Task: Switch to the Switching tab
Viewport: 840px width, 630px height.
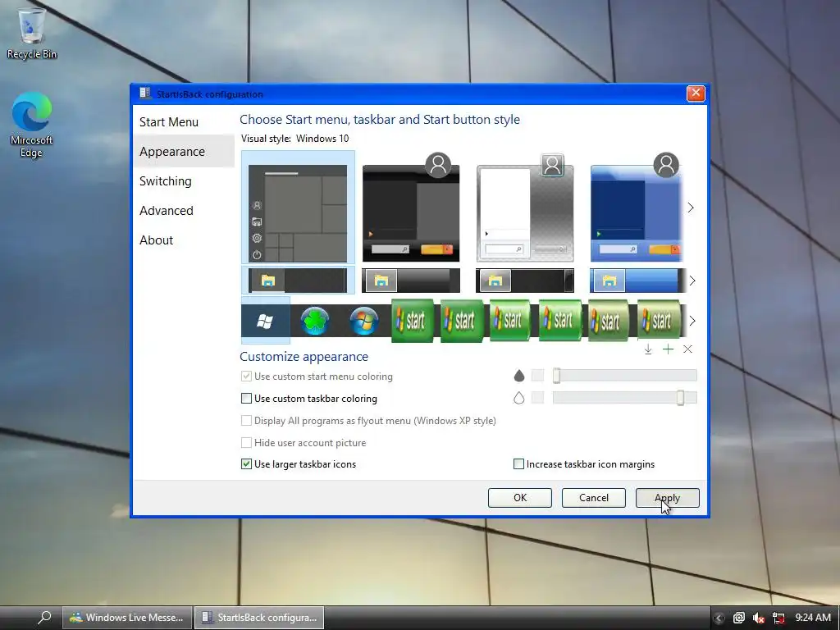Action: (x=166, y=181)
